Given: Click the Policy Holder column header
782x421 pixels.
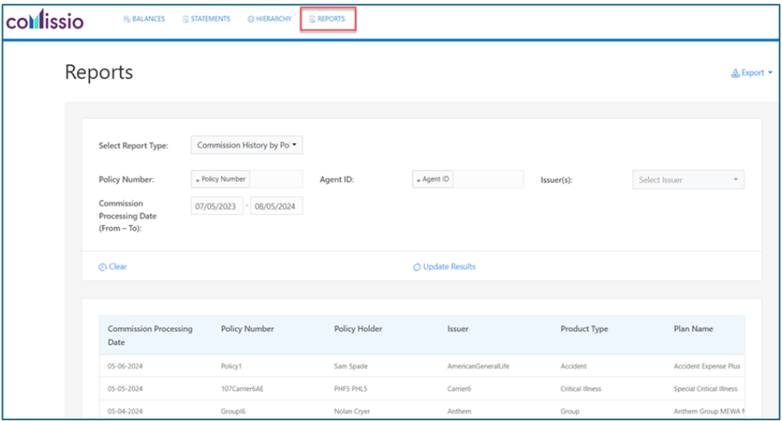Looking at the screenshot, I should coord(358,329).
